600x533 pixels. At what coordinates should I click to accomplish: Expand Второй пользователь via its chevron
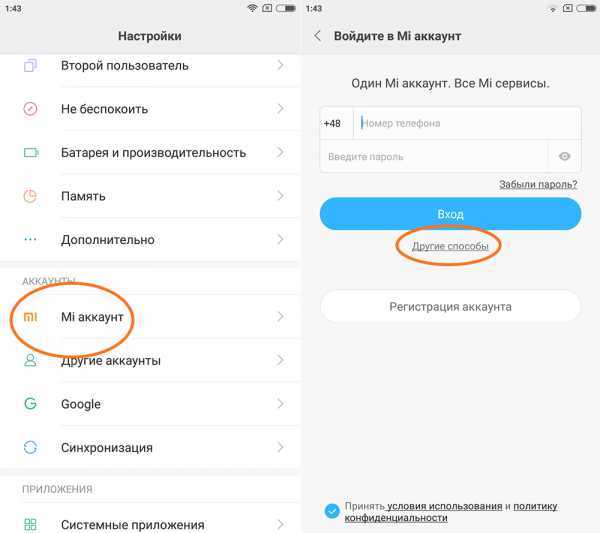280,65
